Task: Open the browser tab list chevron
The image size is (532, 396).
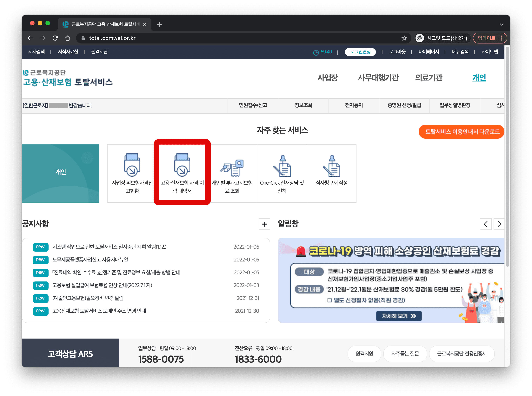Action: tap(501, 24)
